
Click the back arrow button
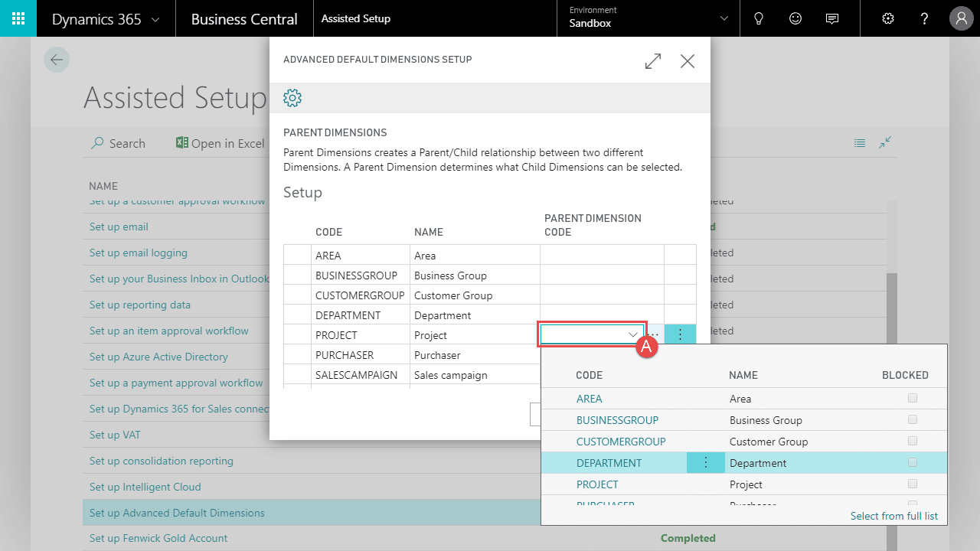57,60
